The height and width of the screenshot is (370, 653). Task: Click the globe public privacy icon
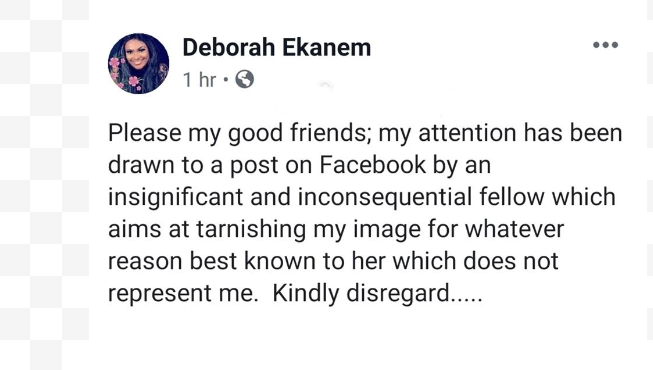pos(244,79)
